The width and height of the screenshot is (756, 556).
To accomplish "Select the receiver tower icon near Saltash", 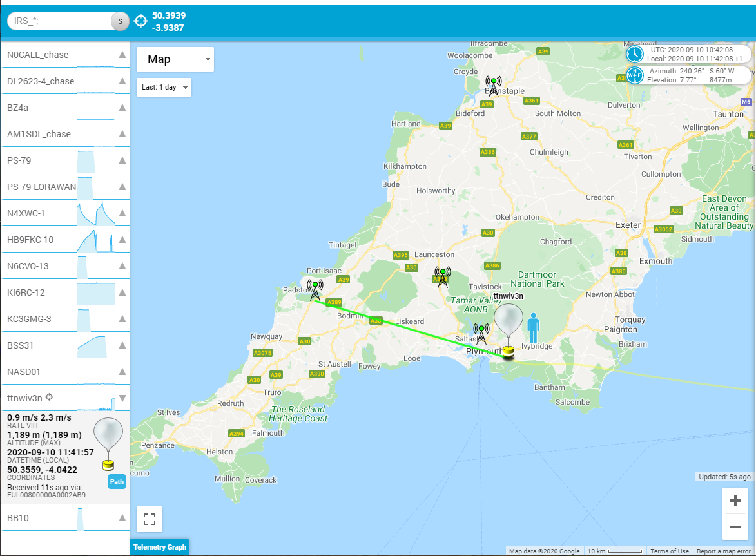I will point(481,334).
